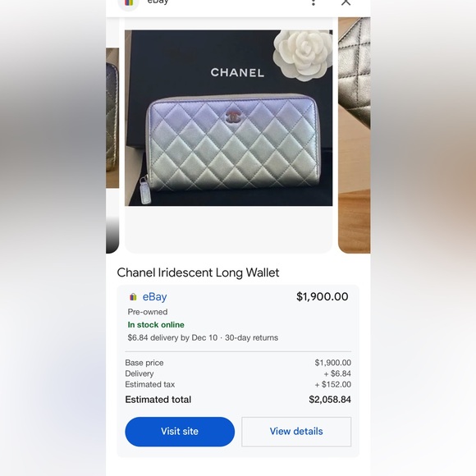Viewport: 476px width, 476px height.
Task: Click the $1,900.00 listing price
Action: 322,296
